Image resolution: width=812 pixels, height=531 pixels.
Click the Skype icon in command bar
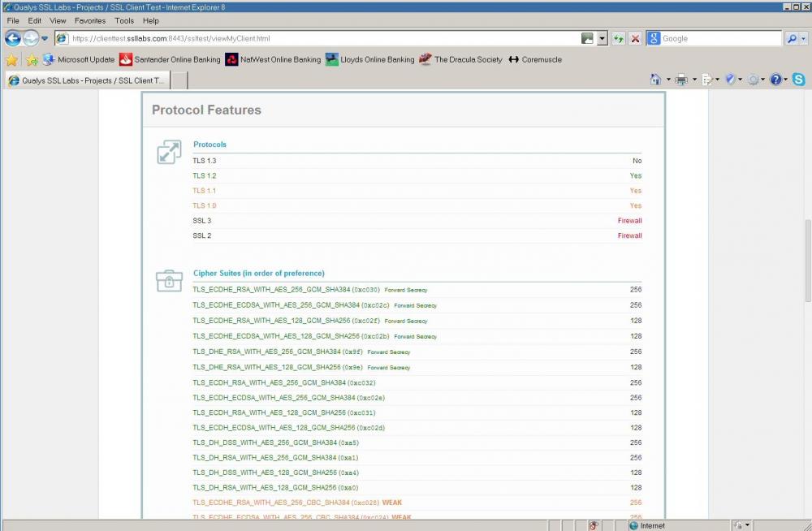tap(799, 80)
